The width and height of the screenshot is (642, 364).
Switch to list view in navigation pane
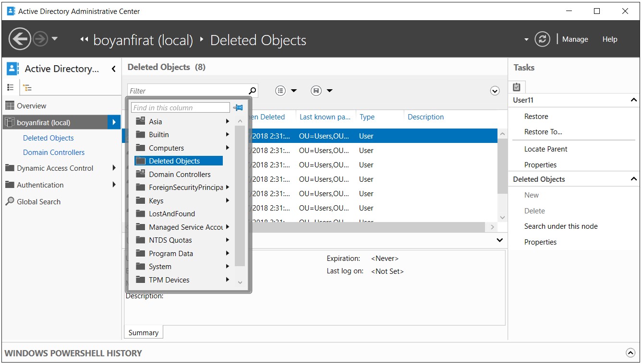[x=11, y=88]
